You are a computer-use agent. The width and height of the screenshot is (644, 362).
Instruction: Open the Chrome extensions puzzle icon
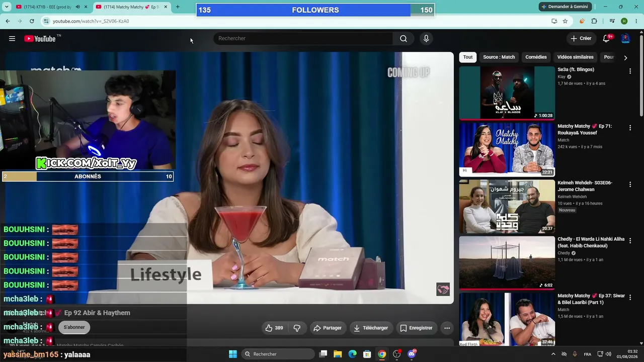pyautogui.click(x=594, y=21)
